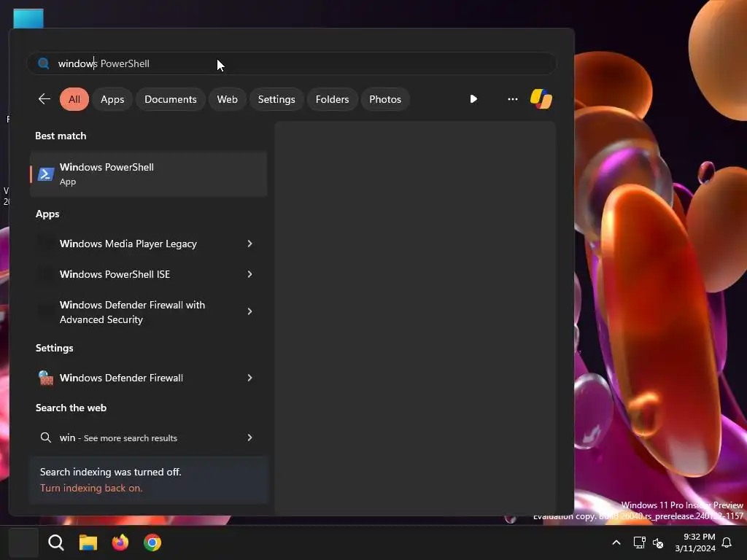Viewport: 747px width, 560px height.
Task: Click the Start button on taskbar
Action: (x=23, y=542)
